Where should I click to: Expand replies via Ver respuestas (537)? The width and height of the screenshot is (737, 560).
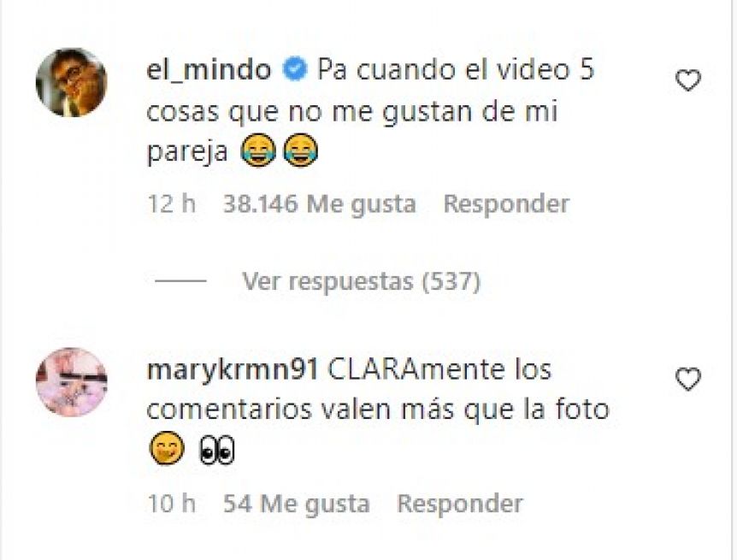pyautogui.click(x=361, y=281)
